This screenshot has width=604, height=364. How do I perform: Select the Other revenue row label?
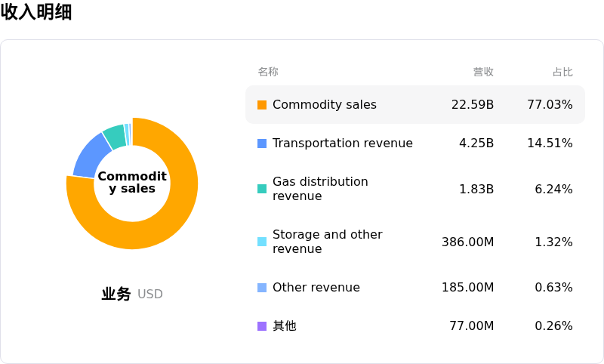click(x=316, y=287)
